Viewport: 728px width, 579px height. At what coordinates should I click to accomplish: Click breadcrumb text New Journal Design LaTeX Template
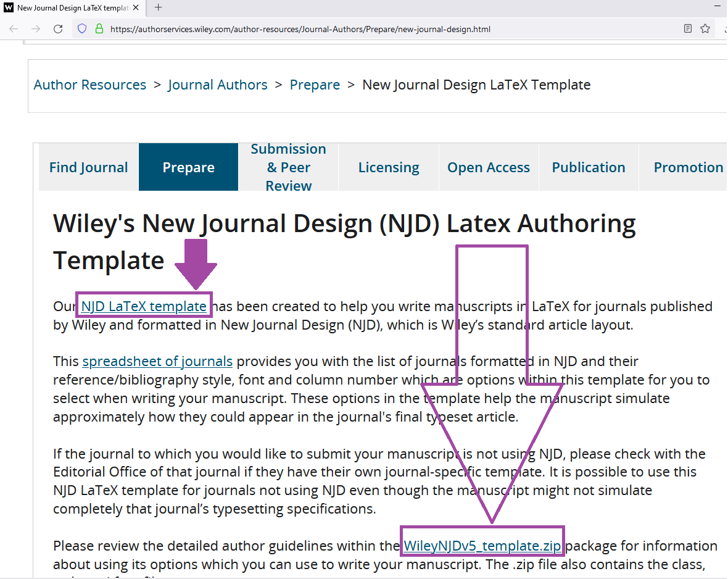(x=476, y=85)
